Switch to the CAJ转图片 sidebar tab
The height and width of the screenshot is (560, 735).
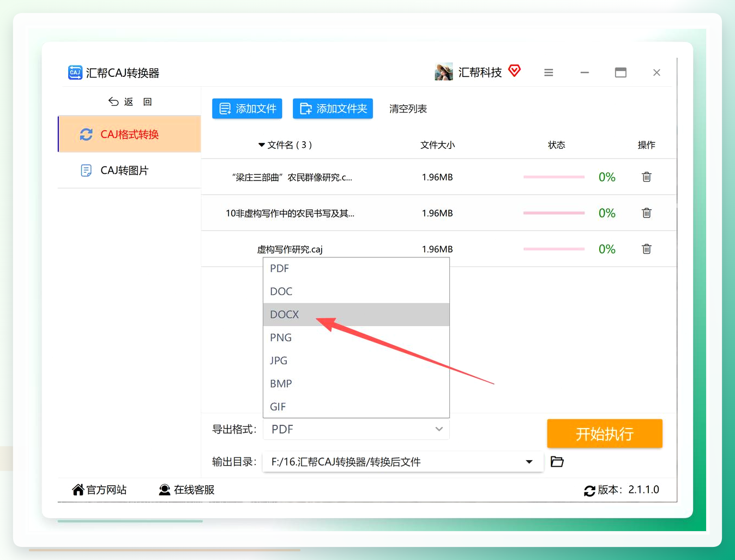[130, 171]
